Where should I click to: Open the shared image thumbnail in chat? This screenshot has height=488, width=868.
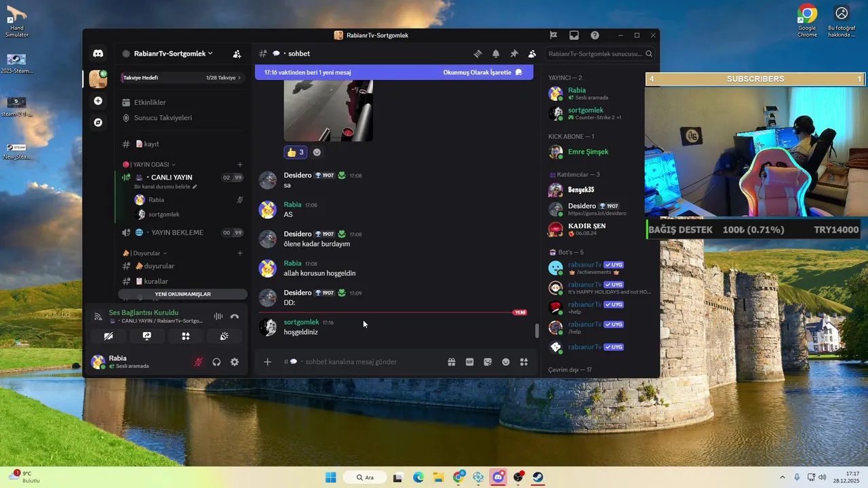click(328, 110)
